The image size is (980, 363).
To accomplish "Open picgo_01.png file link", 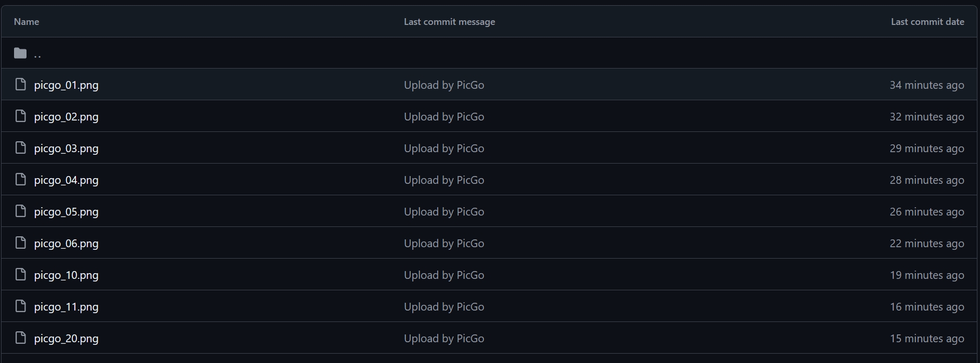I will coord(66,85).
